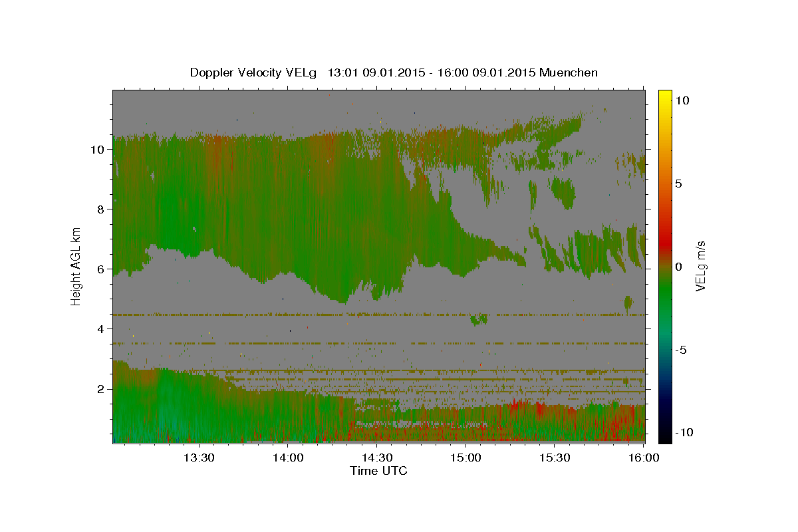Viewport: 798px width, 532px height.
Task: Click the small cloud patch near 4 km
Action: pyautogui.click(x=479, y=320)
